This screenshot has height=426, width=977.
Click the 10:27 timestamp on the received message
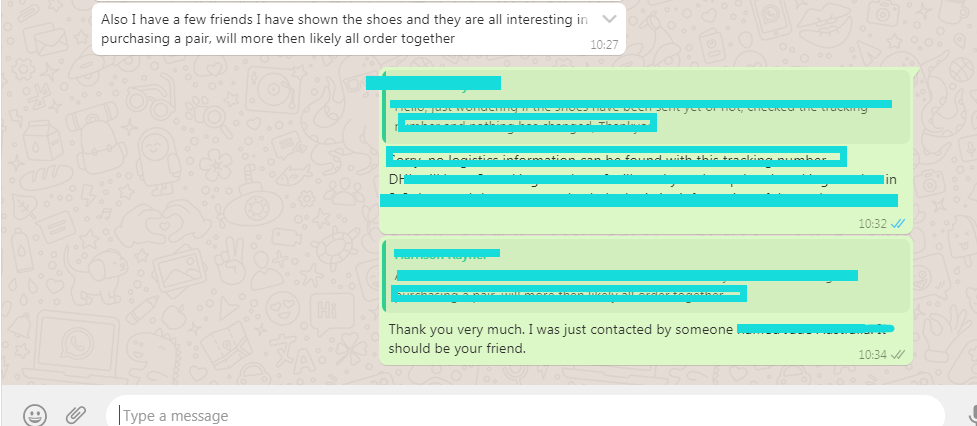pos(604,45)
